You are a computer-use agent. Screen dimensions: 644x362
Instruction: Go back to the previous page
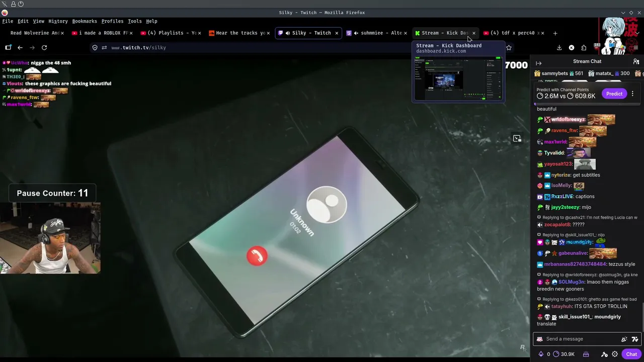coord(20,47)
